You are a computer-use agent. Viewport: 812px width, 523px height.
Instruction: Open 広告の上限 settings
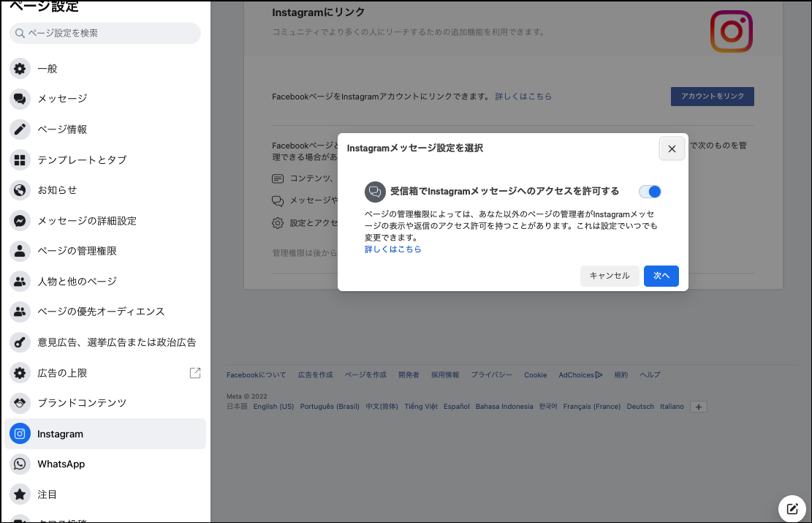click(105, 372)
